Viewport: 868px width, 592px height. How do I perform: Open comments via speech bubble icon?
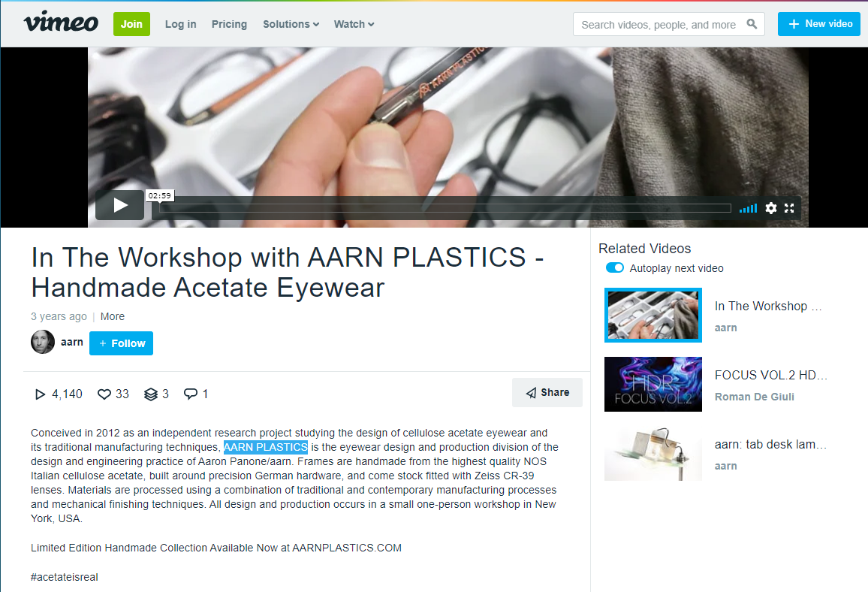[x=191, y=394]
